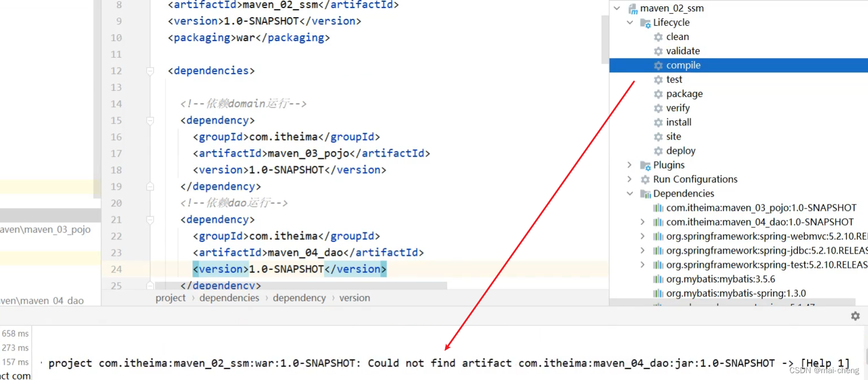Click library icon of spring-test dependency
This screenshot has height=380, width=868.
659,265
